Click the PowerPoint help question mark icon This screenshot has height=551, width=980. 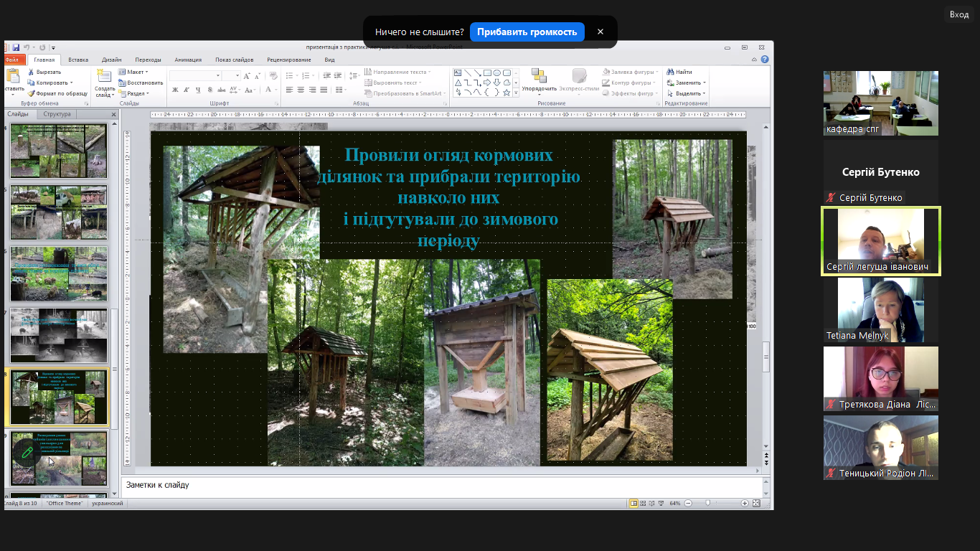coord(765,60)
